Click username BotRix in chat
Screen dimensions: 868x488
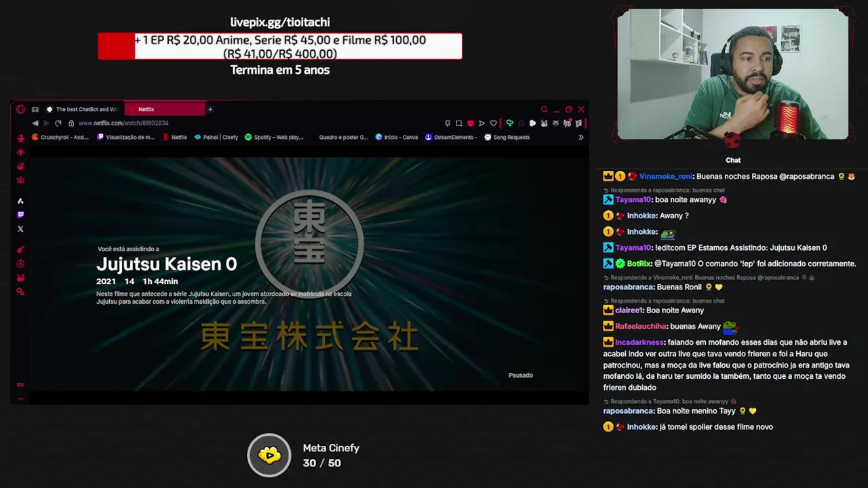click(x=639, y=264)
